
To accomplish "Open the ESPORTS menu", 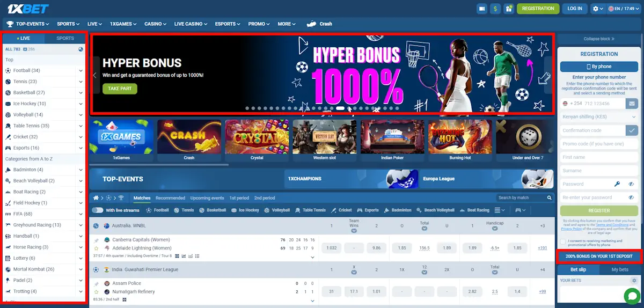I will pos(228,24).
